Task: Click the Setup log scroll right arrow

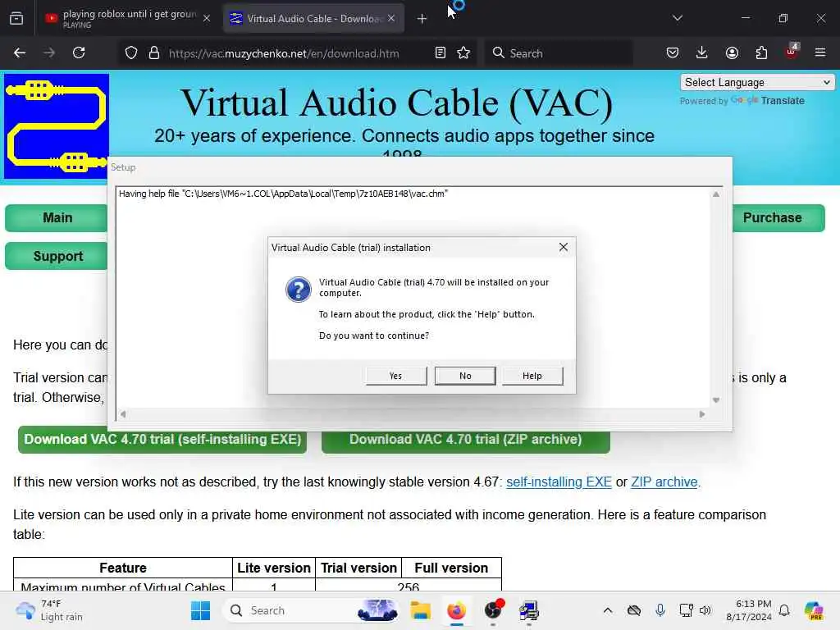Action: (702, 414)
